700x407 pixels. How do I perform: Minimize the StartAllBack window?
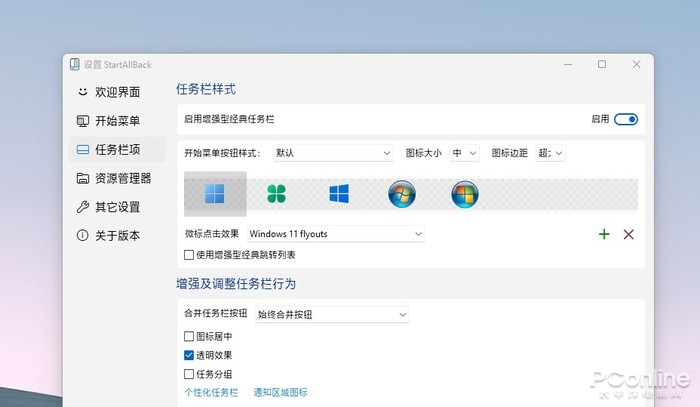(568, 64)
